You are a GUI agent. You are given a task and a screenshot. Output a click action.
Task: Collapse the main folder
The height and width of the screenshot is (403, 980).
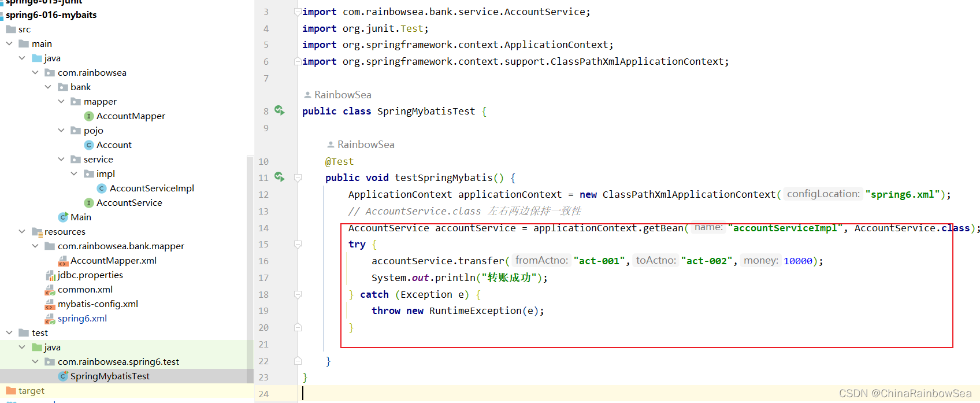[x=9, y=43]
